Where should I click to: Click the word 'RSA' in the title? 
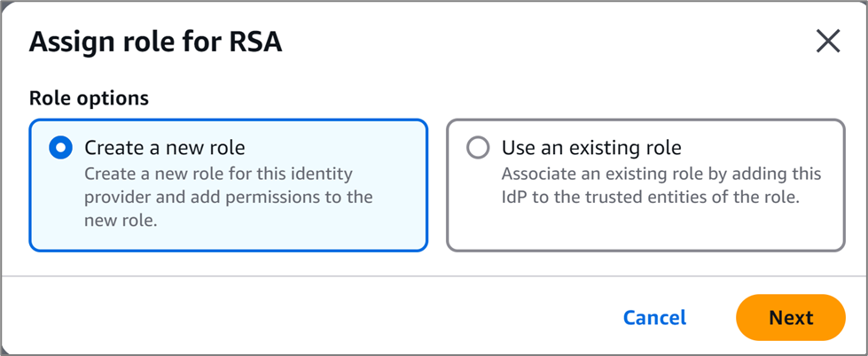(252, 43)
